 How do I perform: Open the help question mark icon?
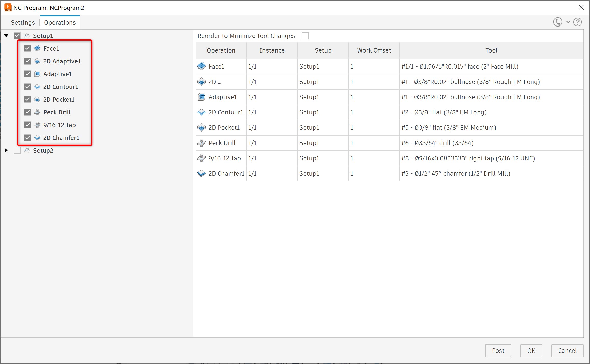578,22
